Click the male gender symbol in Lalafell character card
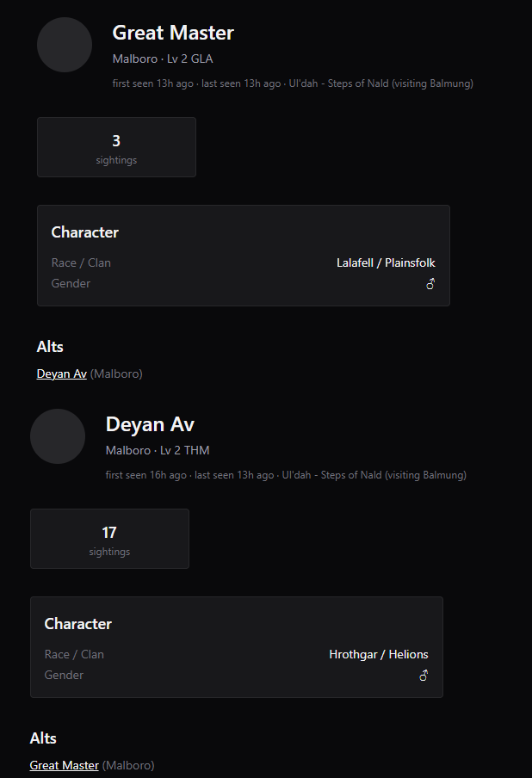This screenshot has width=532, height=778. coord(430,283)
